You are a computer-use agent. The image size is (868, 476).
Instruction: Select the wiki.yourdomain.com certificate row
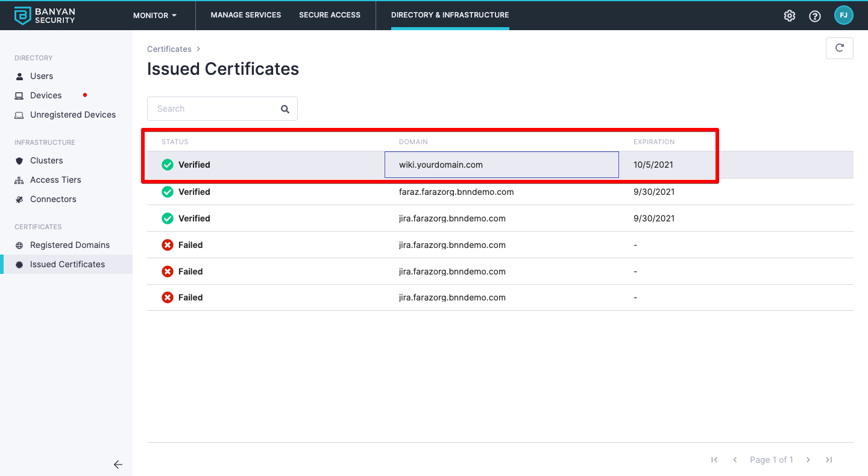point(441,165)
